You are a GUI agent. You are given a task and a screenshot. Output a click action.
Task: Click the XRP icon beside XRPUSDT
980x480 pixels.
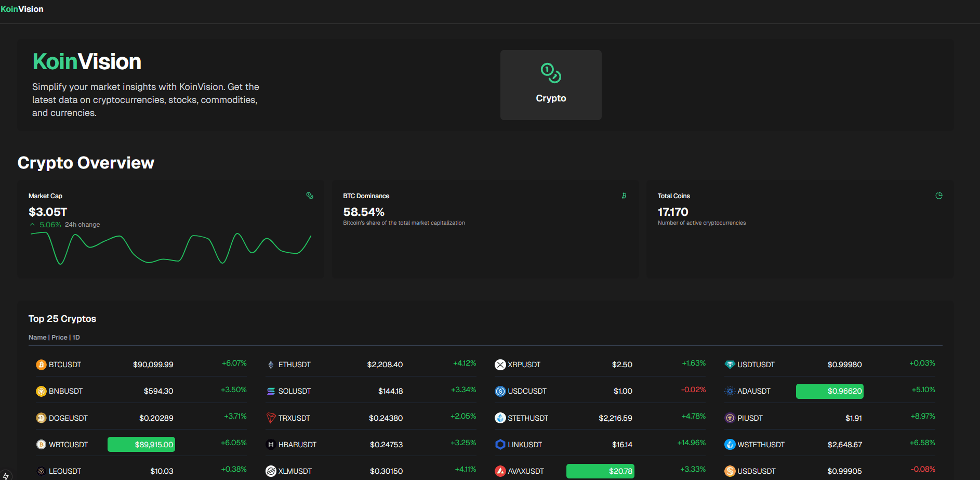click(499, 364)
